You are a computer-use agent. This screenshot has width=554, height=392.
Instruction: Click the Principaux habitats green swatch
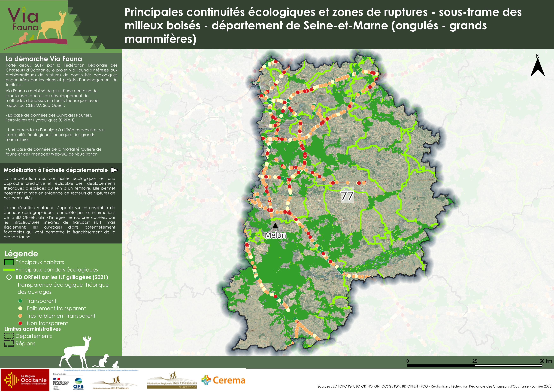click(x=9, y=262)
